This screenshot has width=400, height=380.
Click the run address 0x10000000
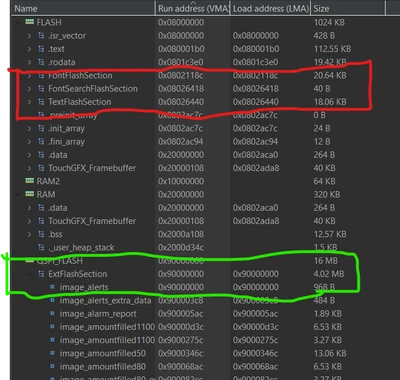click(x=181, y=181)
